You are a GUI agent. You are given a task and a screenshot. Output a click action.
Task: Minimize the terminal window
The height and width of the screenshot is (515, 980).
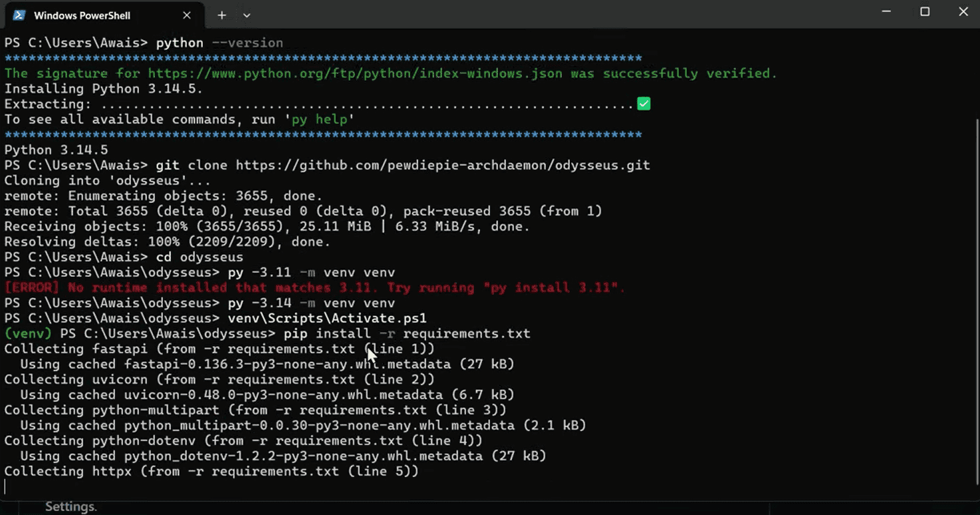click(886, 12)
